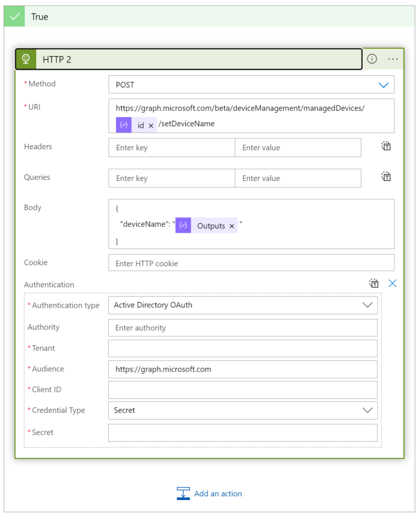Switch Queries to text input mode
The height and width of the screenshot is (517, 420).
(x=386, y=177)
